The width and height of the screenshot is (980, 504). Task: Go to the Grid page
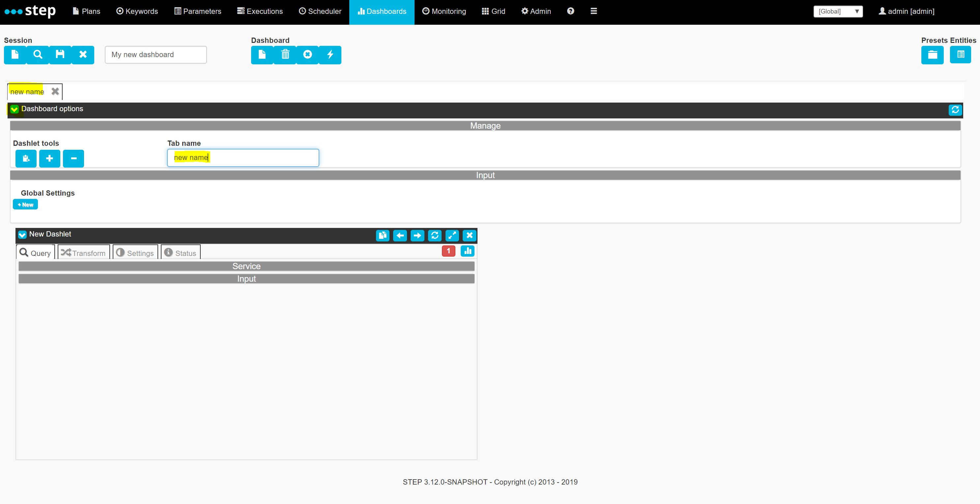tap(493, 12)
